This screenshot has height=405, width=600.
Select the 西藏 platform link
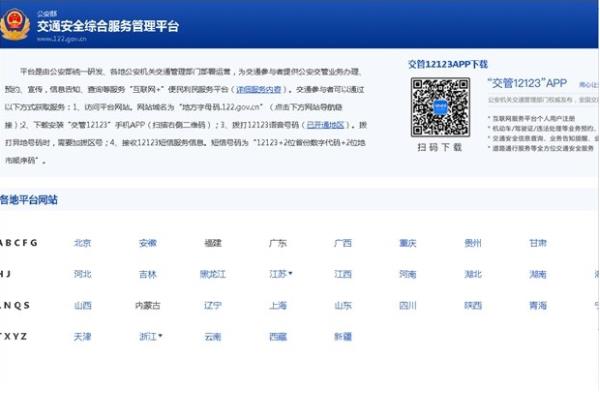point(278,337)
